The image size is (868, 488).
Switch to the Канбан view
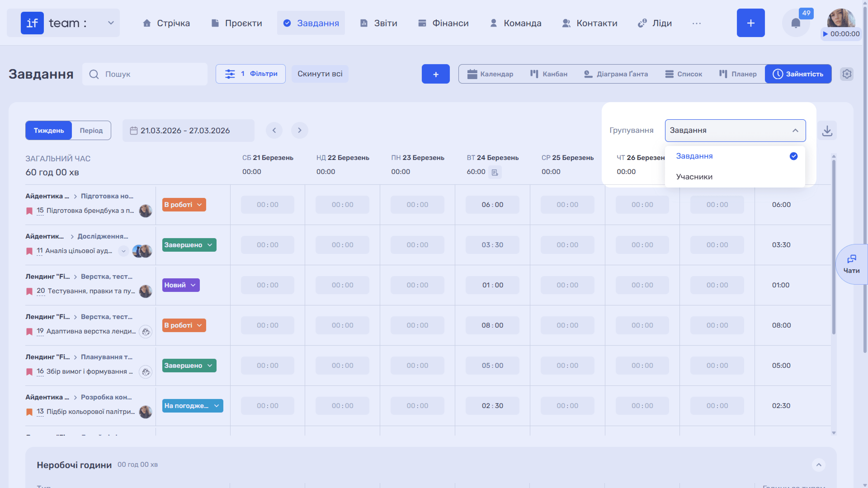[x=549, y=74]
